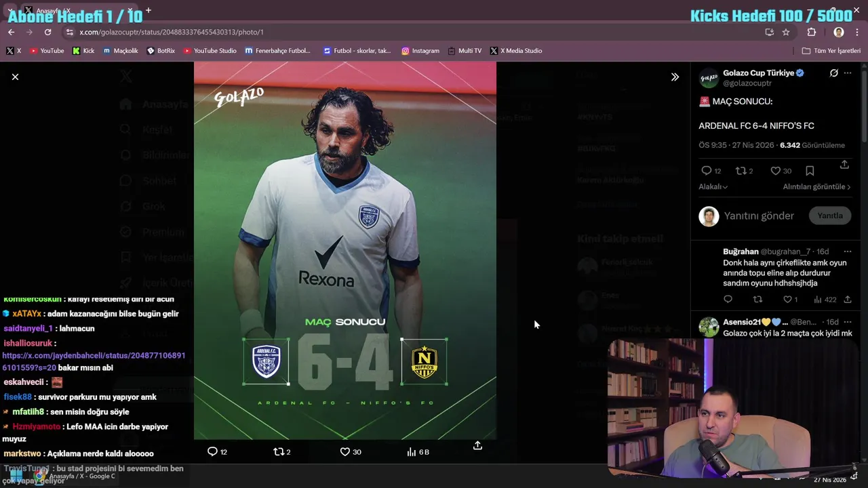
Task: Reload the page
Action: (47, 32)
